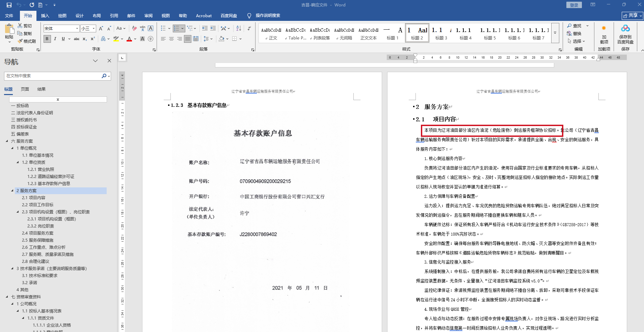Show the 结果 tab in navigation pane

click(x=42, y=89)
